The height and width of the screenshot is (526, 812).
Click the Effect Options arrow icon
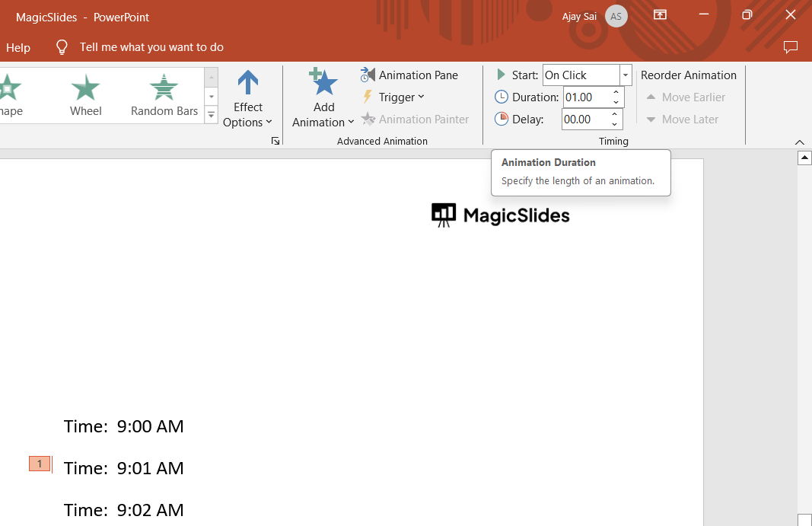(x=247, y=82)
